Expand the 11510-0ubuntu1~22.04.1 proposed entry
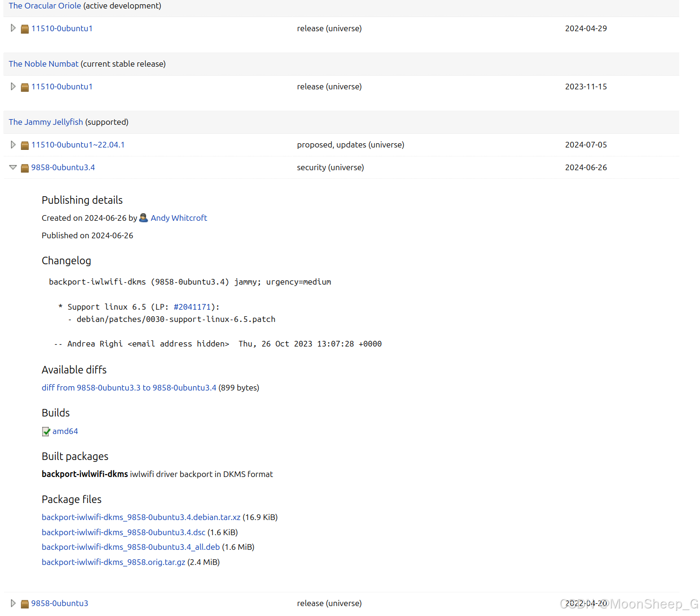 click(x=13, y=145)
